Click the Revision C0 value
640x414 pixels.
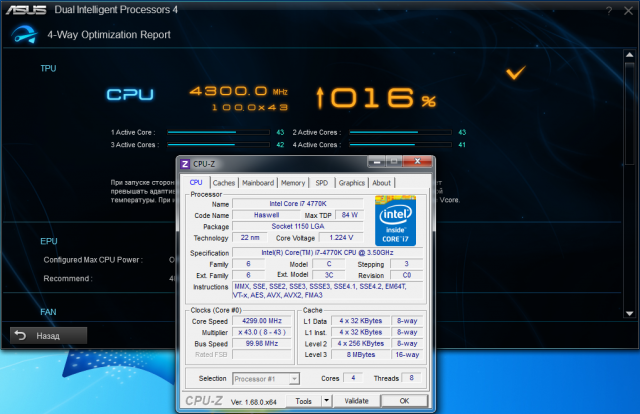click(x=407, y=275)
